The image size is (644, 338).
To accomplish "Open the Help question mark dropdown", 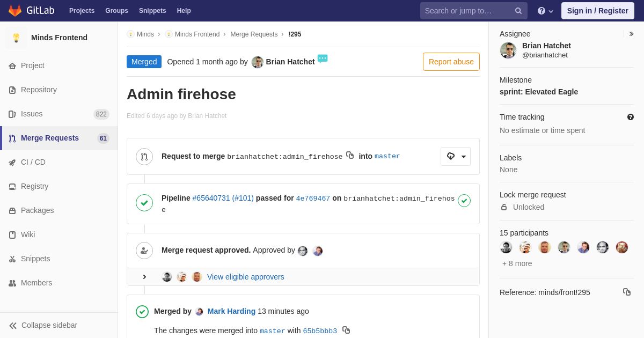I will tap(545, 11).
